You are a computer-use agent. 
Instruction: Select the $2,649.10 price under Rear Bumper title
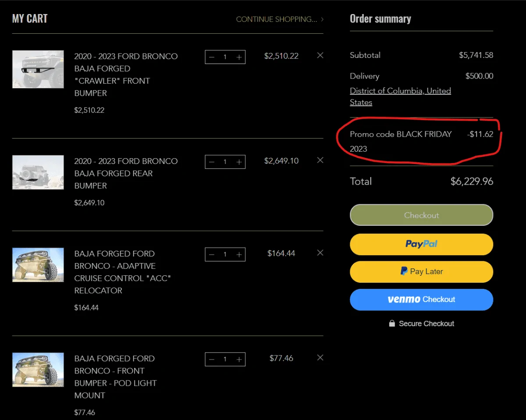[x=89, y=203]
